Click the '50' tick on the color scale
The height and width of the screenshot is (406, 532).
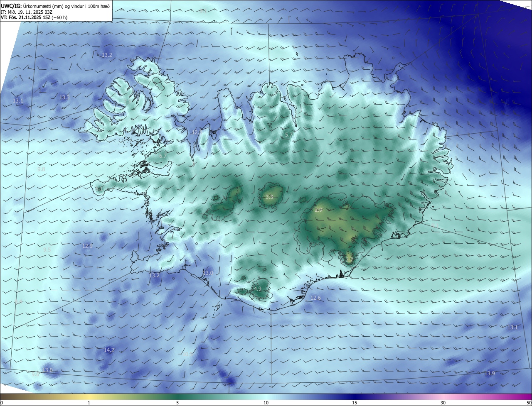click(529, 403)
